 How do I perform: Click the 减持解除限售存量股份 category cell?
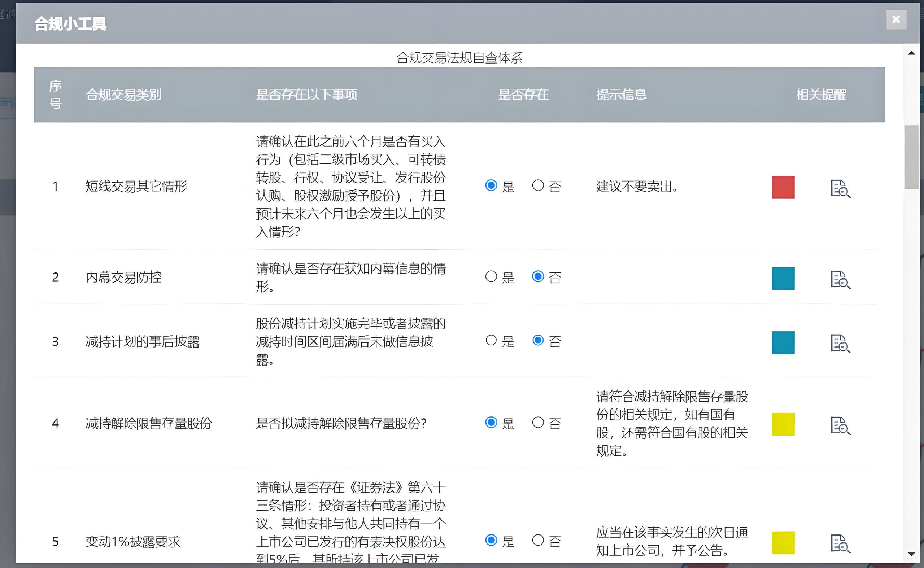tap(149, 423)
